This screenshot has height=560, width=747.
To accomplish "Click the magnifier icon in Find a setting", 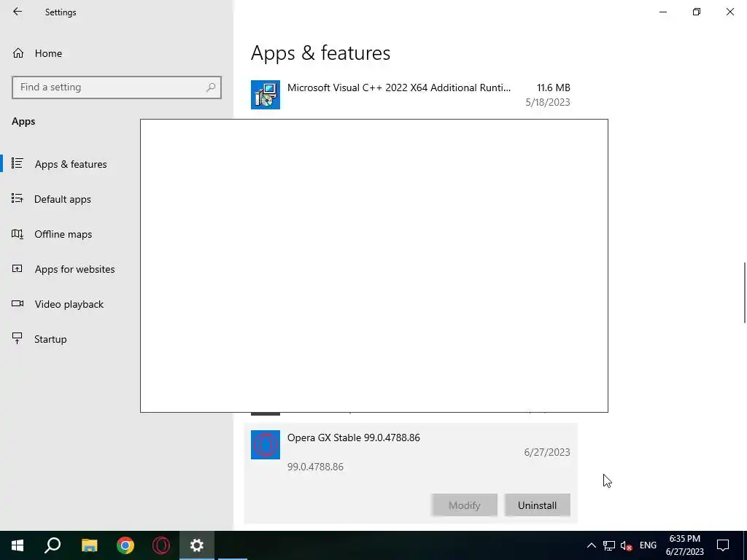I will [211, 87].
